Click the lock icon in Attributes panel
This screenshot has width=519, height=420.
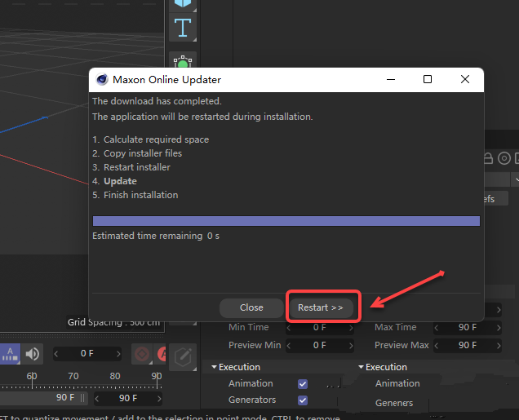[488, 158]
